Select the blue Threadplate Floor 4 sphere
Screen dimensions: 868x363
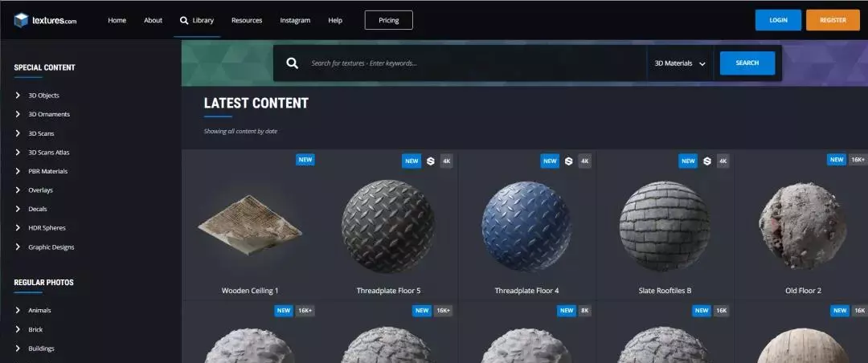coord(526,226)
